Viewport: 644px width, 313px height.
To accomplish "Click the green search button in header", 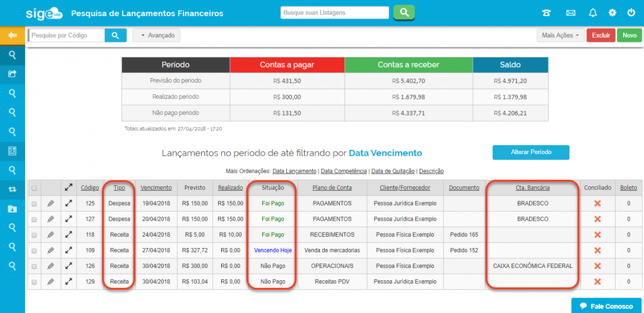I will coord(404,12).
